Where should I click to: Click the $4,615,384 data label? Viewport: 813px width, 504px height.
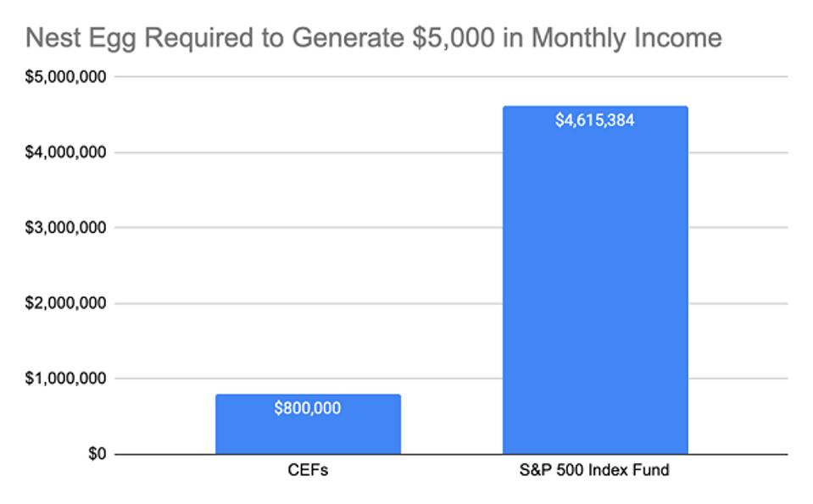pyautogui.click(x=595, y=120)
